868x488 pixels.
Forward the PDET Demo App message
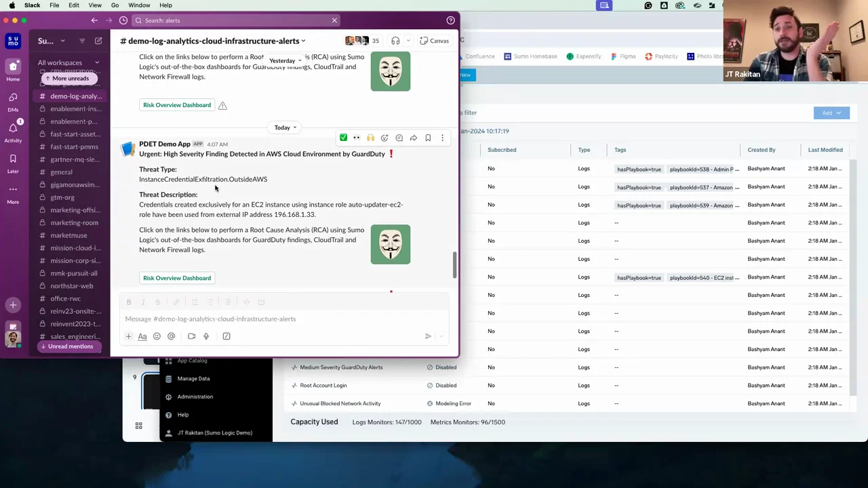[x=413, y=138]
